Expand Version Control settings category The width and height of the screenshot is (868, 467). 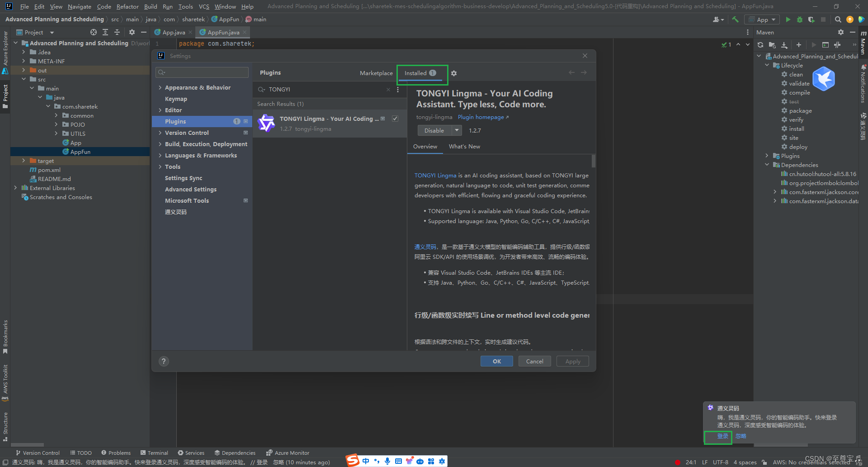(160, 133)
